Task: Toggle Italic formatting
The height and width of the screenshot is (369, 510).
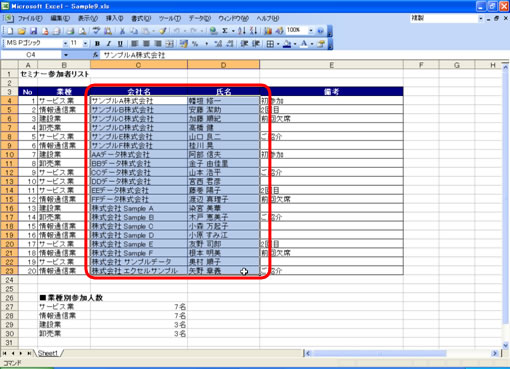Action: 109,44
